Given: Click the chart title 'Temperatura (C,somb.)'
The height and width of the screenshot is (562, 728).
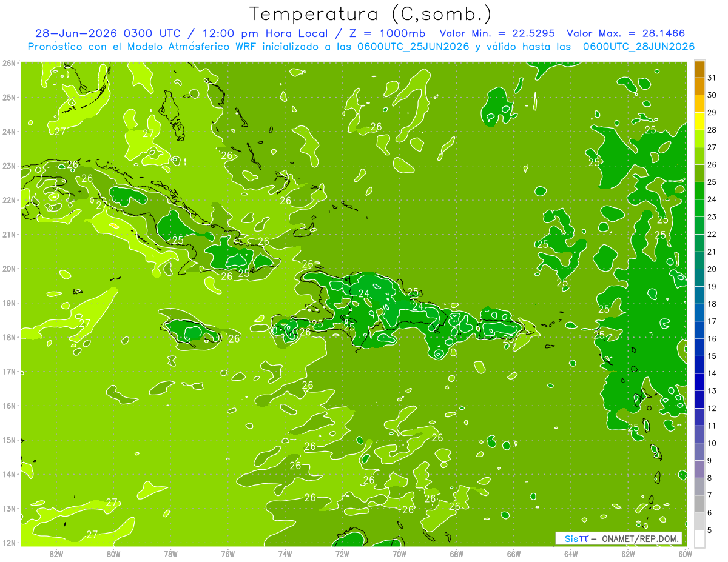Looking at the screenshot, I should pos(371,14).
